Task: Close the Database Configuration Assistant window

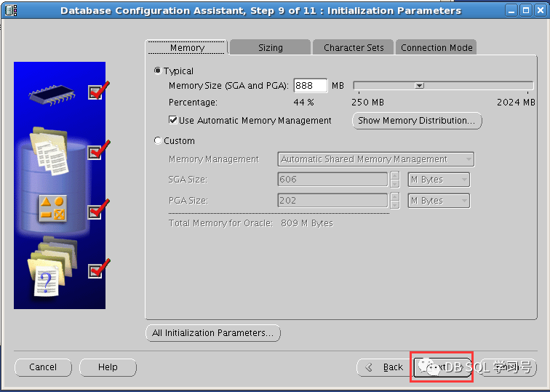Action: tap(541, 10)
